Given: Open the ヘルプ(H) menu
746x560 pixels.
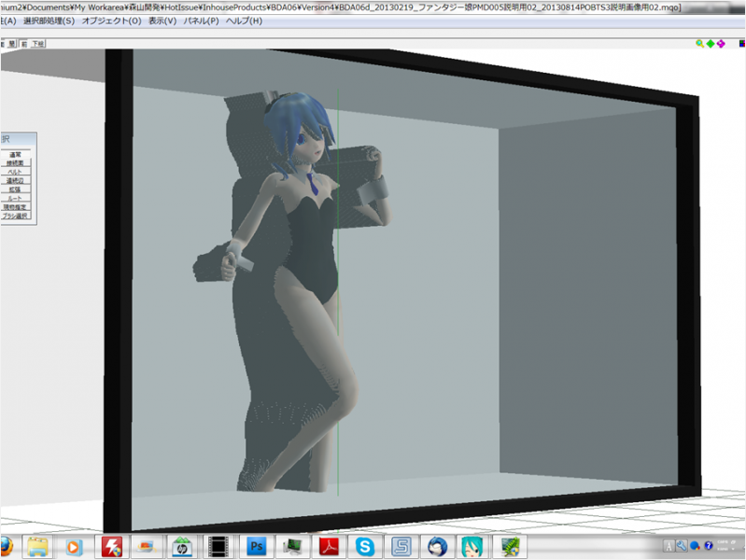Looking at the screenshot, I should click(x=244, y=21).
